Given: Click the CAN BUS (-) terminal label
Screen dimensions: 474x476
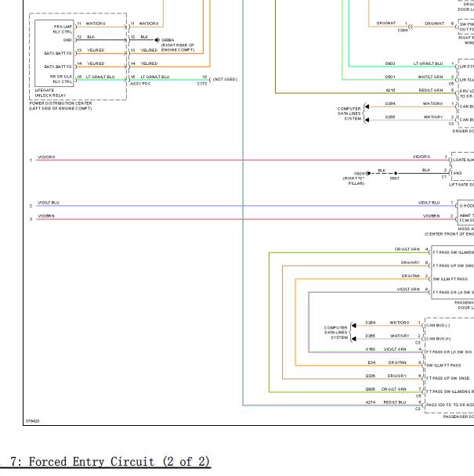Looking at the screenshot, I should [438, 326].
